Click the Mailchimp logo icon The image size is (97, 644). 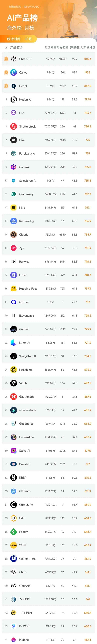(x=14, y=370)
